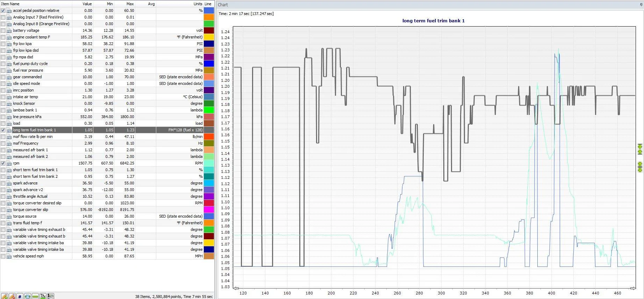Sort by Avg column header
The height and width of the screenshot is (299, 644).
point(145,4)
